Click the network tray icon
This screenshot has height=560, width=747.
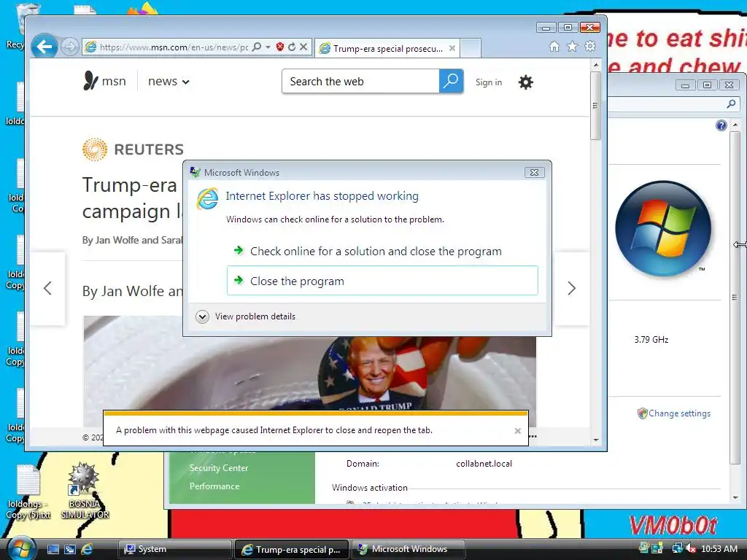click(677, 548)
